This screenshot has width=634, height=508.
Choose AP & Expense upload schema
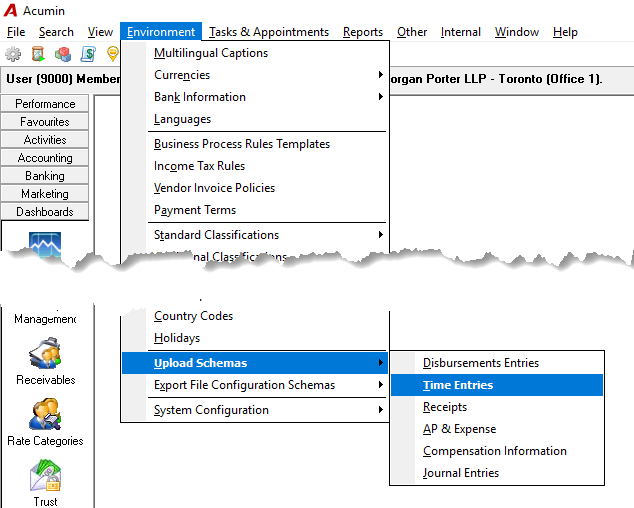pyautogui.click(x=497, y=429)
